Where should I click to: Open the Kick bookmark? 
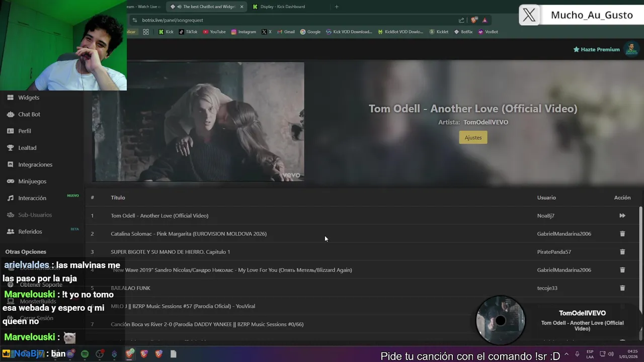pos(166,32)
